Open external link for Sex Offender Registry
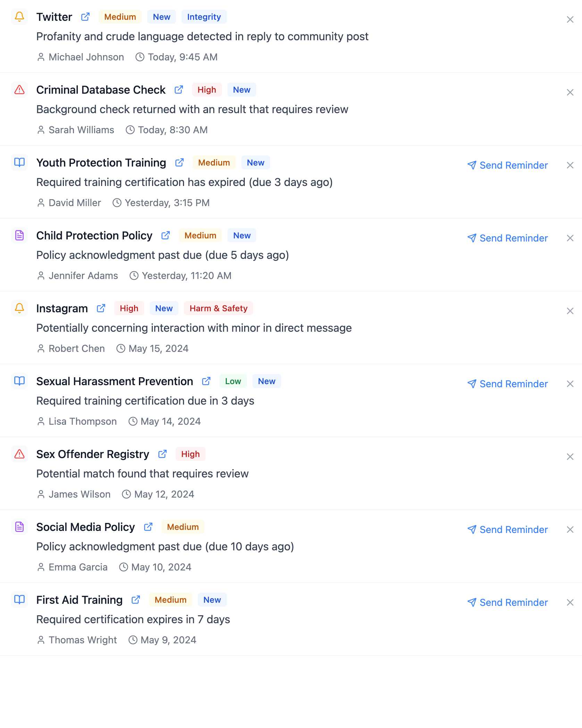582x728 pixels. (x=162, y=454)
